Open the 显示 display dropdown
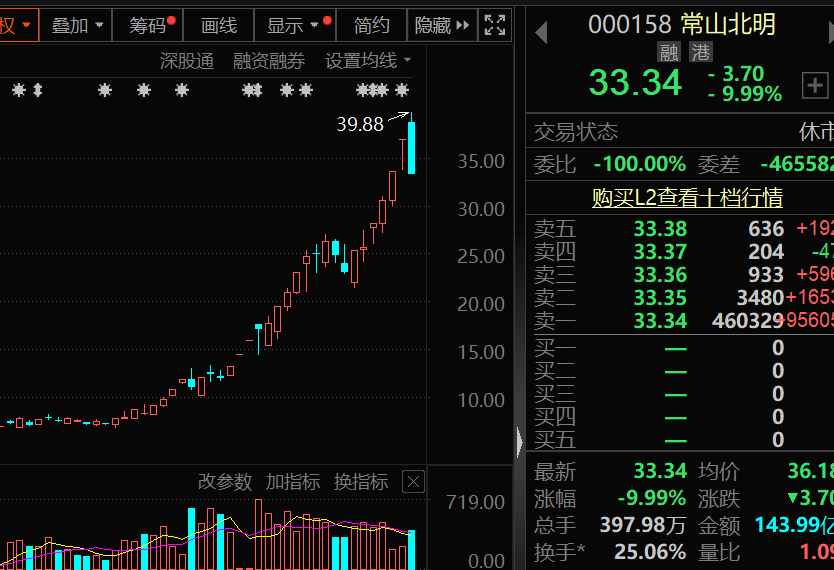834x570 pixels. [293, 25]
